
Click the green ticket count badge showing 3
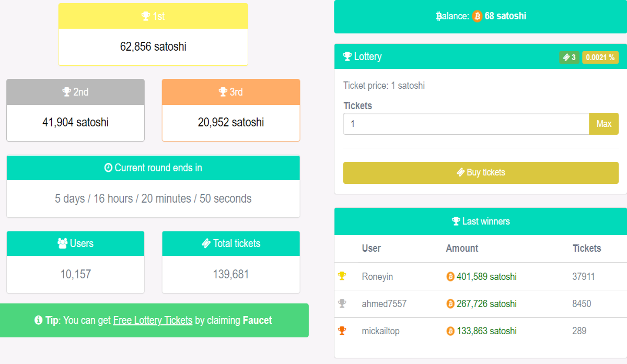[569, 57]
